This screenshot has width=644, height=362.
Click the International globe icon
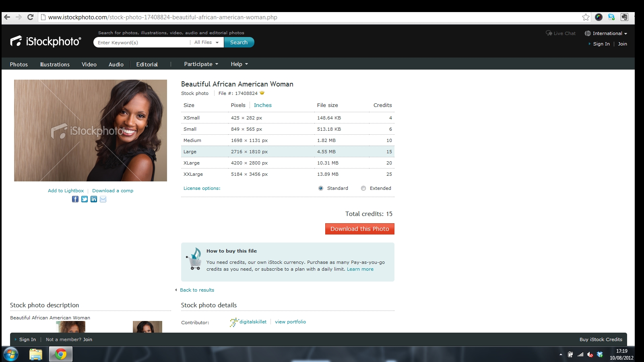(588, 33)
